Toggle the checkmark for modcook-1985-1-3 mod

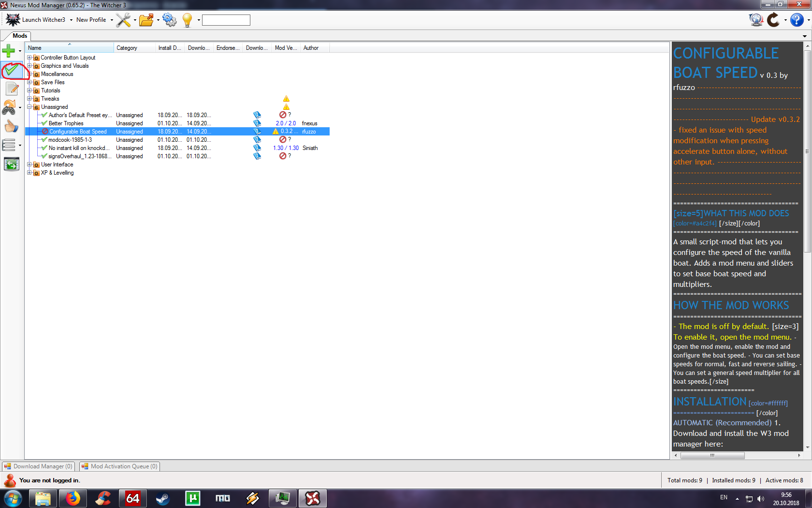[44, 140]
